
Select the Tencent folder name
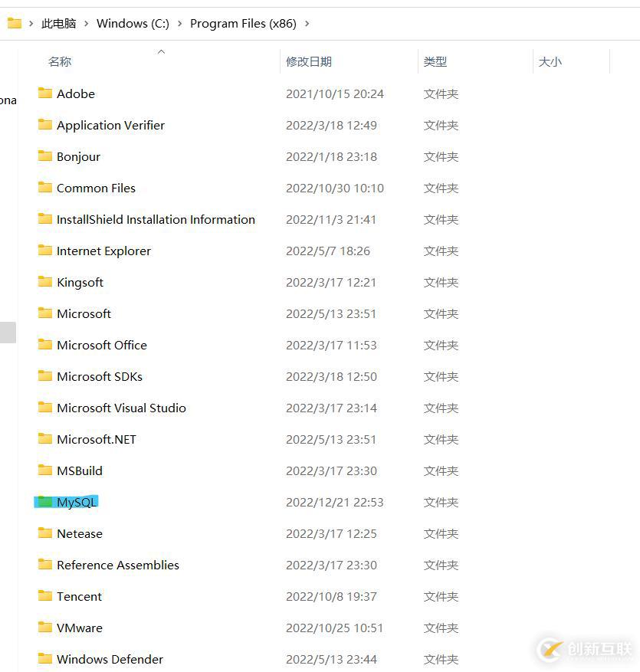click(x=79, y=597)
